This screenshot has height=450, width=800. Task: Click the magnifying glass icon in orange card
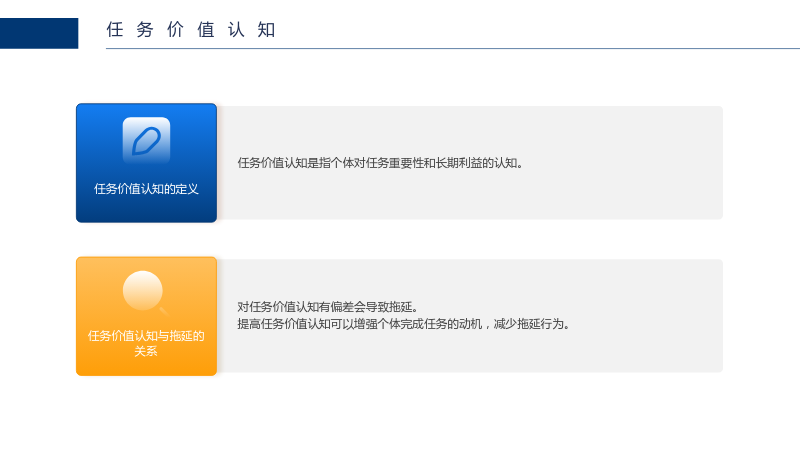pyautogui.click(x=145, y=293)
